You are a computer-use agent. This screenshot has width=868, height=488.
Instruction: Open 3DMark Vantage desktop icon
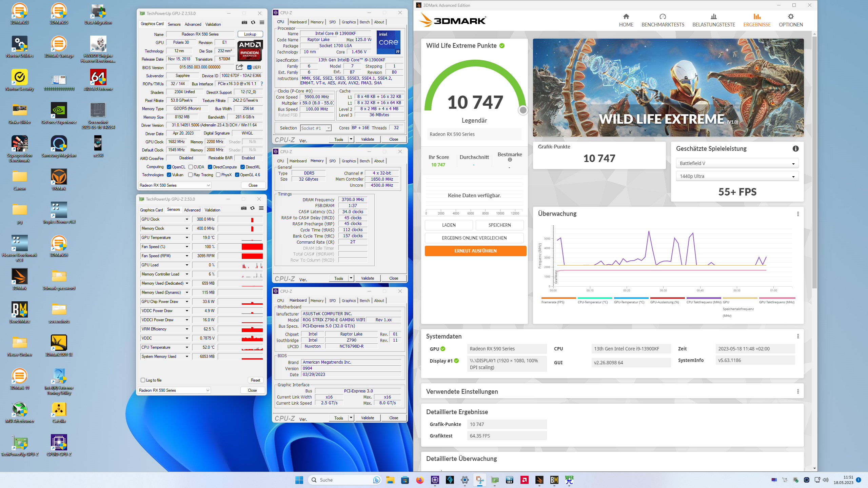(x=59, y=47)
